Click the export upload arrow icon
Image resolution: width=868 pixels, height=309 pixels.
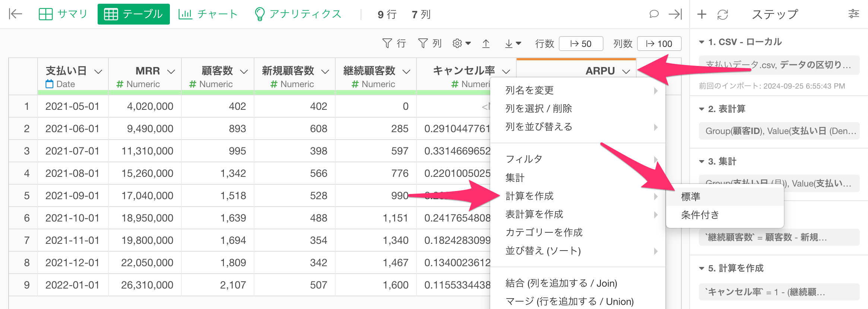point(486,44)
